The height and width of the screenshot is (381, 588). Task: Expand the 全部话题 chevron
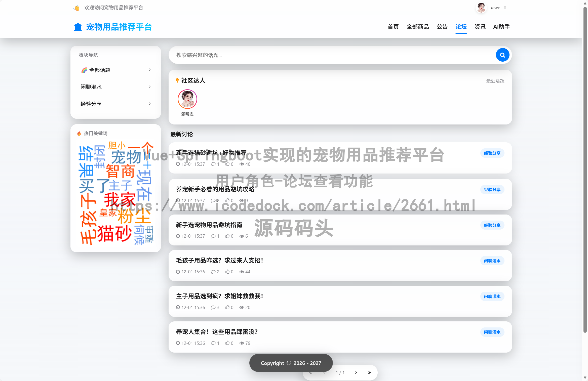(150, 70)
